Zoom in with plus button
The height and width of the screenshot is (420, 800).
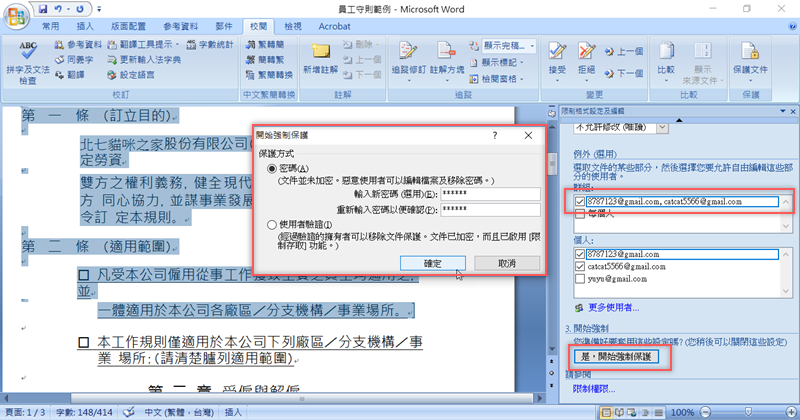pos(791,412)
